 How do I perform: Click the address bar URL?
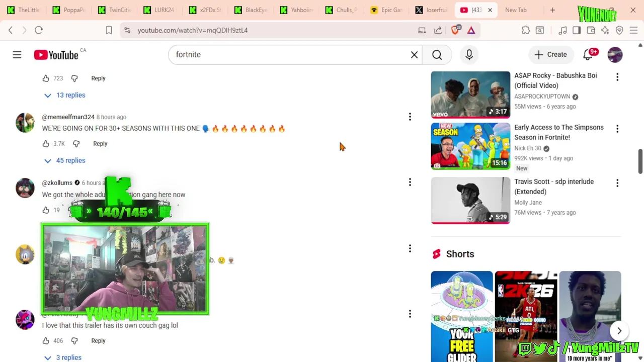click(x=192, y=30)
